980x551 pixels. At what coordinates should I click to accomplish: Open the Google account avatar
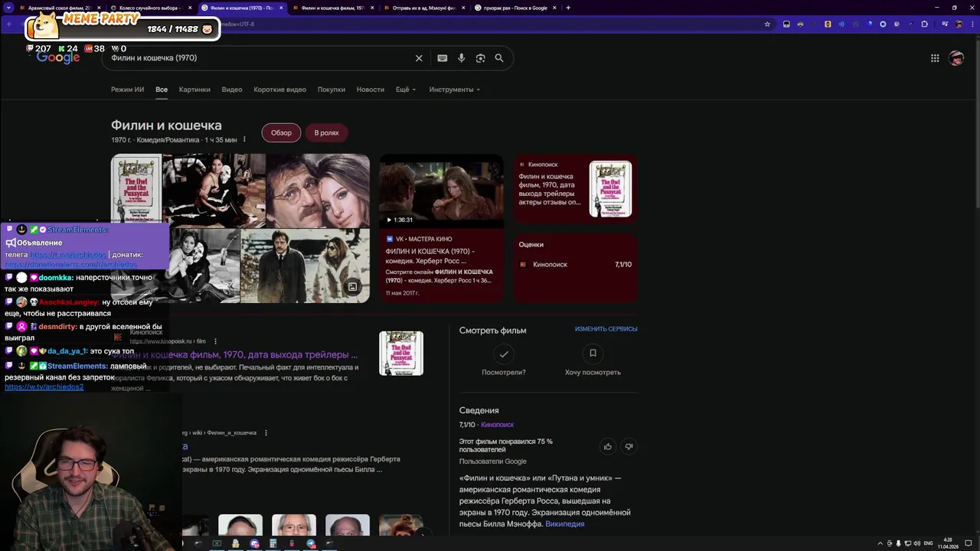tap(956, 58)
